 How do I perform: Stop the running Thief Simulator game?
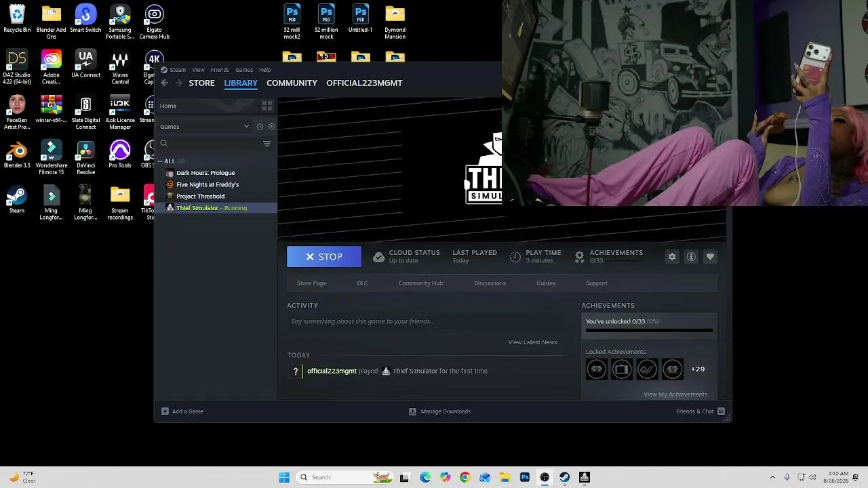point(324,257)
